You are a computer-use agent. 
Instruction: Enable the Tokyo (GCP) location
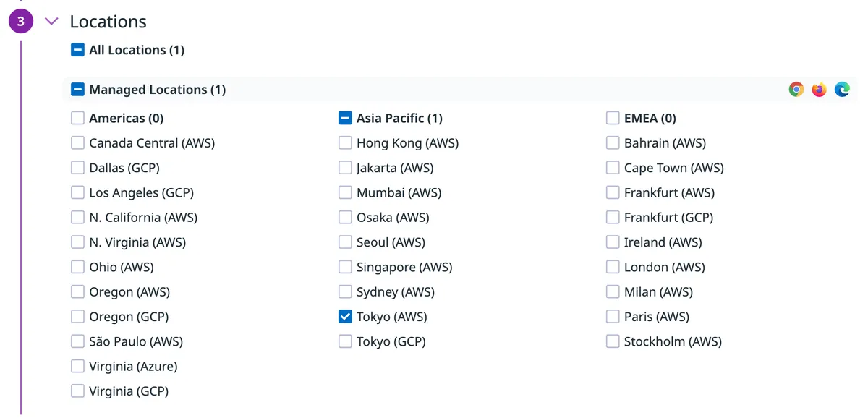(345, 341)
